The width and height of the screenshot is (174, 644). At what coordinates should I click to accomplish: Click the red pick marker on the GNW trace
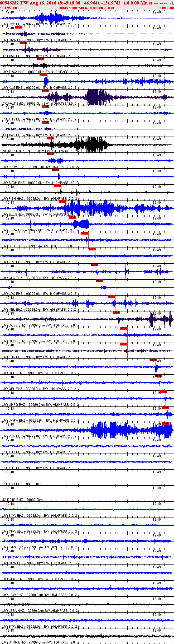coord(19,27)
